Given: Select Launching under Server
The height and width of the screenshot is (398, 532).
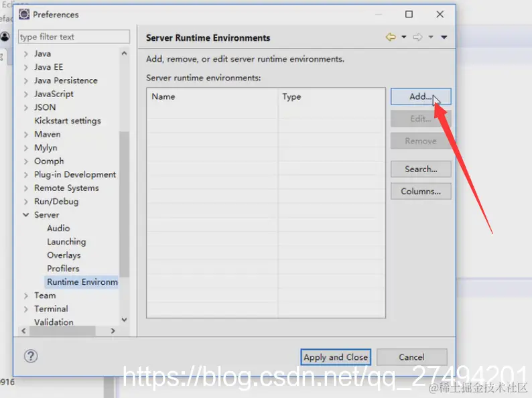Looking at the screenshot, I should [x=66, y=242].
